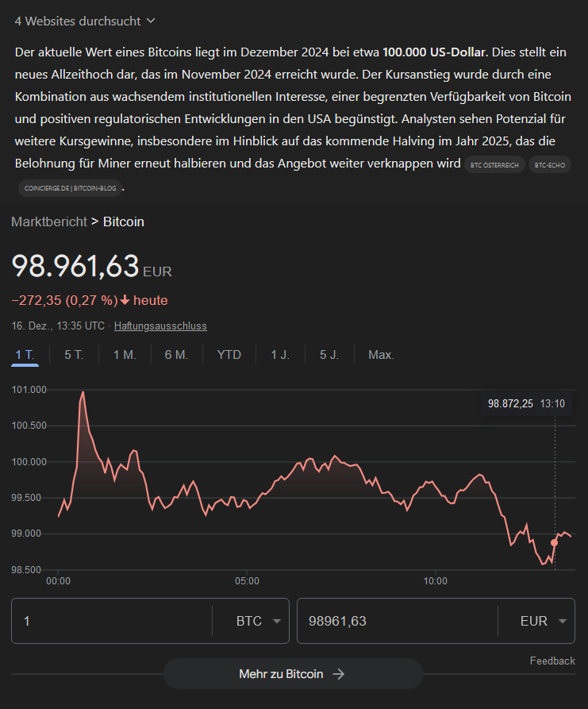Image resolution: width=588 pixels, height=709 pixels.
Task: Select the '1 J.' chart range tab
Action: (x=280, y=354)
